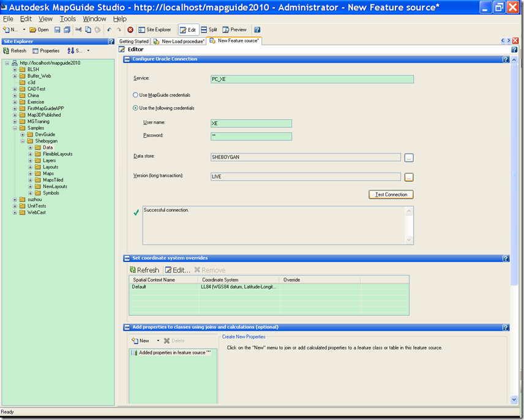The height and width of the screenshot is (420, 524).
Task: Click the Password input field
Action: [251, 136]
